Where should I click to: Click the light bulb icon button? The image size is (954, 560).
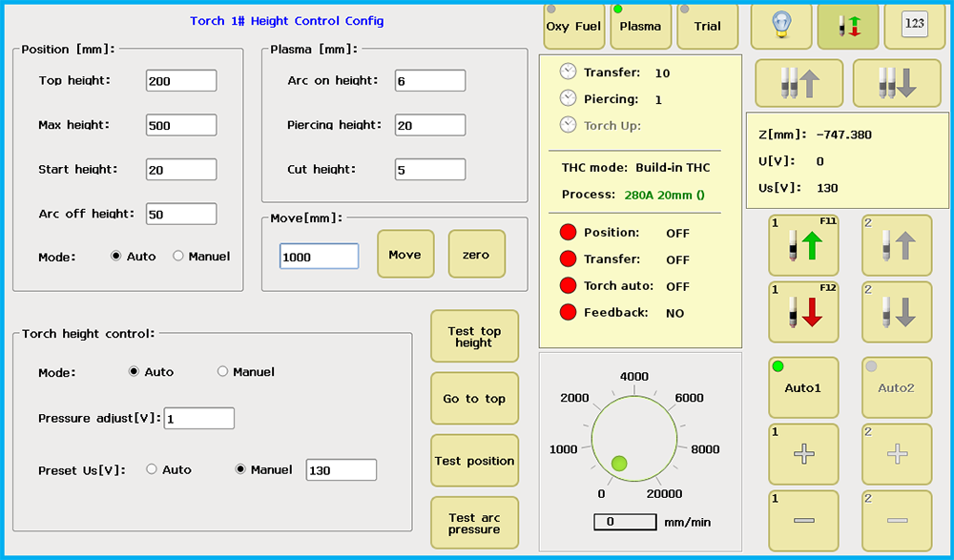pyautogui.click(x=781, y=26)
